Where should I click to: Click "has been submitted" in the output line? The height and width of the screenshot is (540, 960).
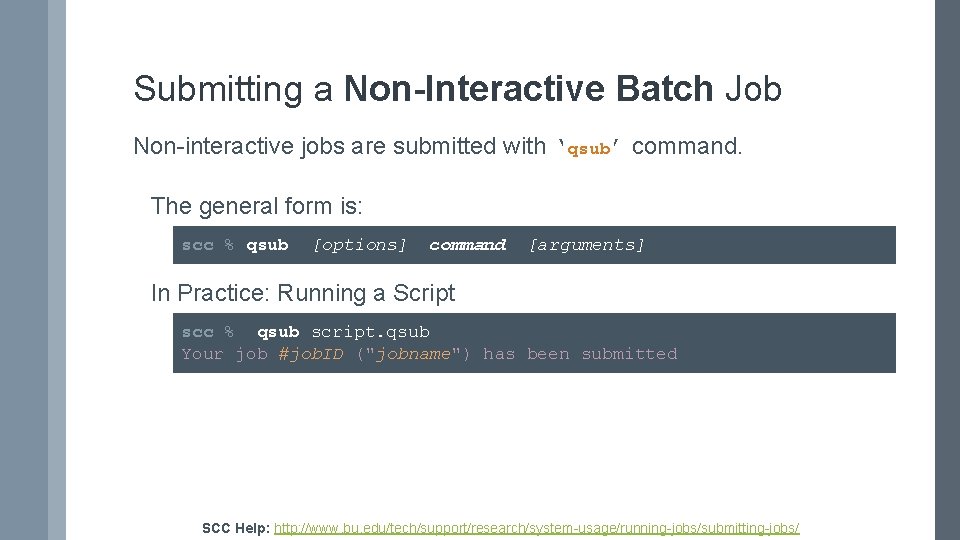pyautogui.click(x=580, y=354)
